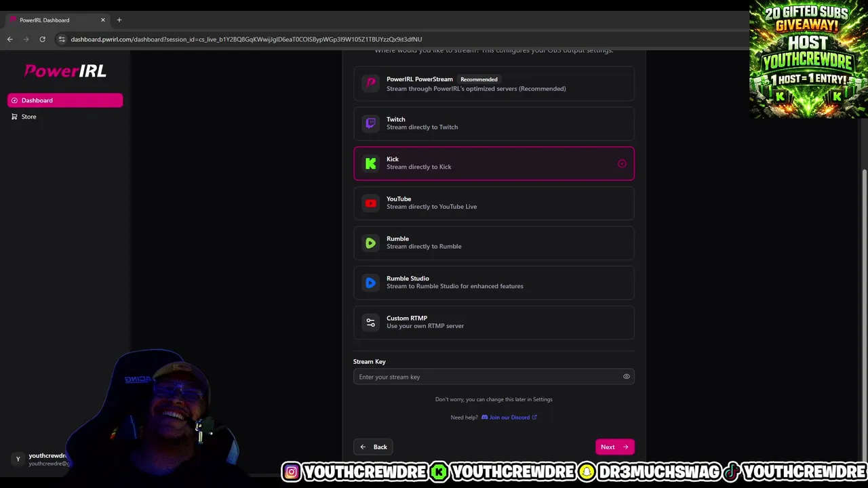This screenshot has height=488, width=868.
Task: Click the Discord logo icon beside help link
Action: pos(484,418)
